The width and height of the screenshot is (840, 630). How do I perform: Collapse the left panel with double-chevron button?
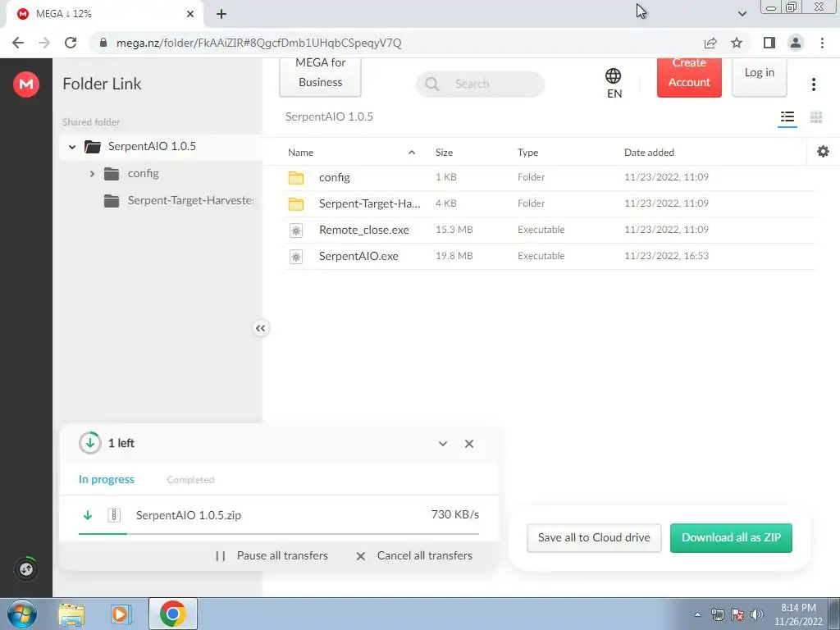tap(260, 328)
